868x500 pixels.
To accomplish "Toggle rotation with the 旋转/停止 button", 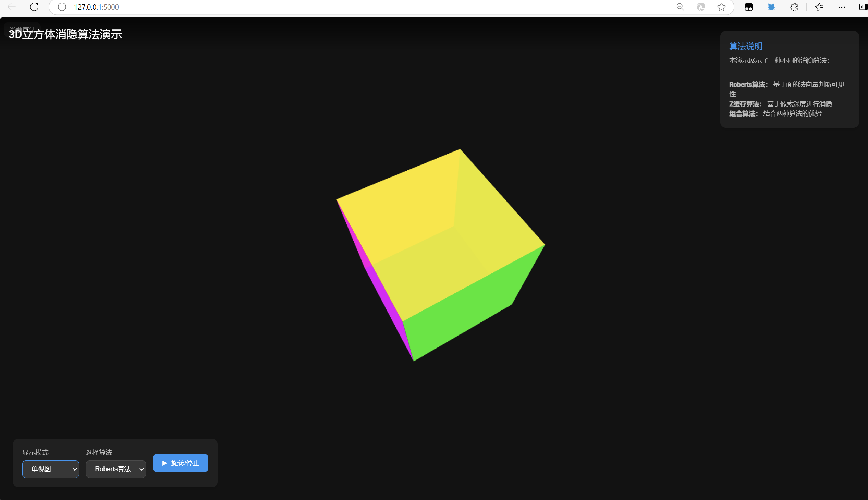I will [x=180, y=463].
